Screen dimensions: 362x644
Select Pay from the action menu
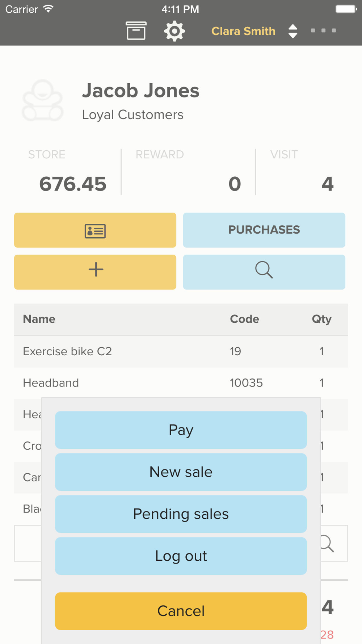[181, 430]
